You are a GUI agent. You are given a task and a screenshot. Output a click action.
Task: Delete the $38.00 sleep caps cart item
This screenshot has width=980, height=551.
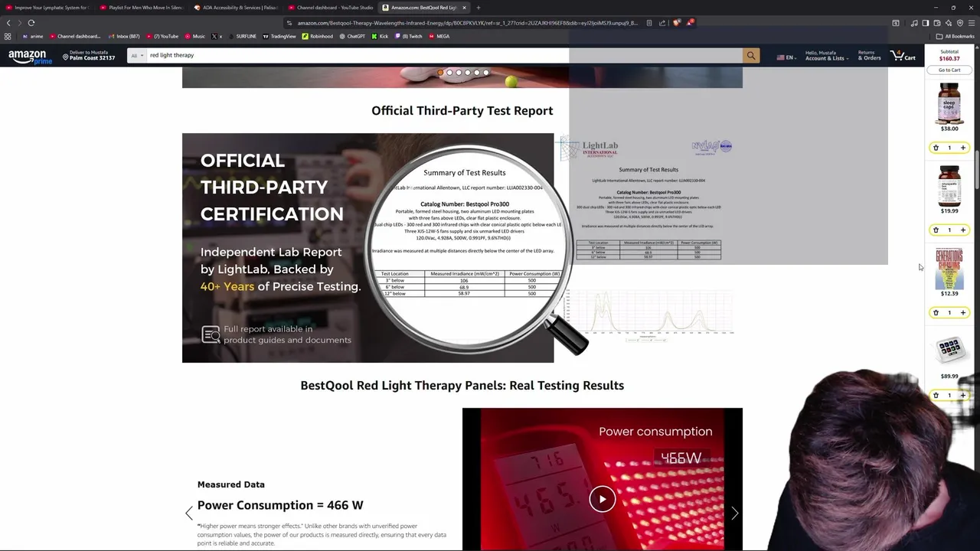click(x=936, y=148)
